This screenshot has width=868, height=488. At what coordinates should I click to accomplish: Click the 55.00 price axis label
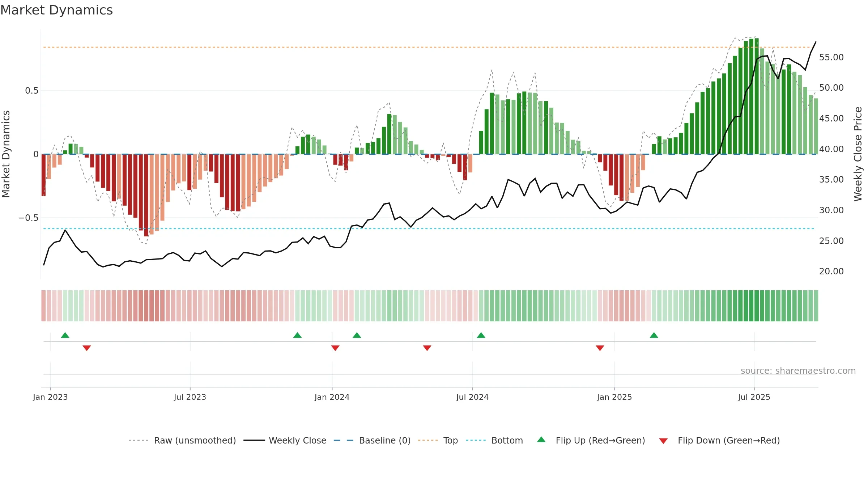(831, 57)
